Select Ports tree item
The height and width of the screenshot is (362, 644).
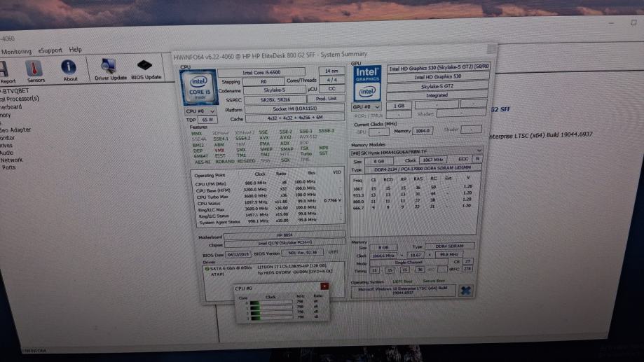(8, 167)
